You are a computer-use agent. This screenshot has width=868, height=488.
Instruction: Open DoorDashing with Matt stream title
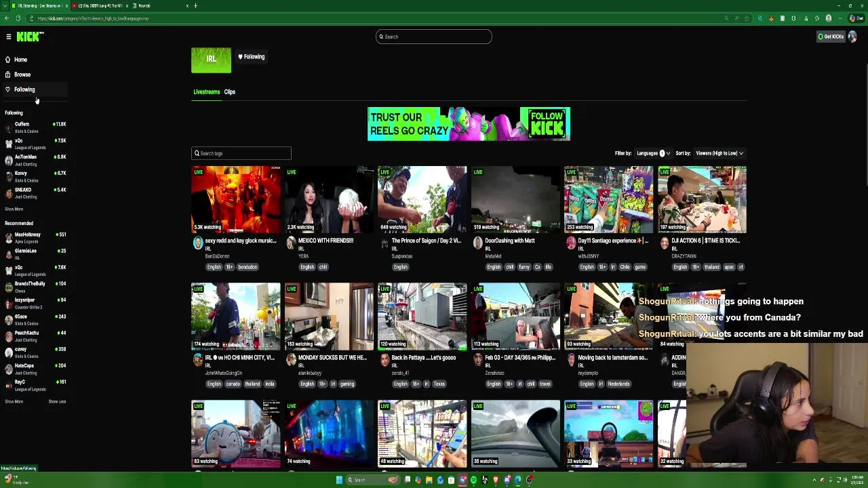(x=509, y=241)
